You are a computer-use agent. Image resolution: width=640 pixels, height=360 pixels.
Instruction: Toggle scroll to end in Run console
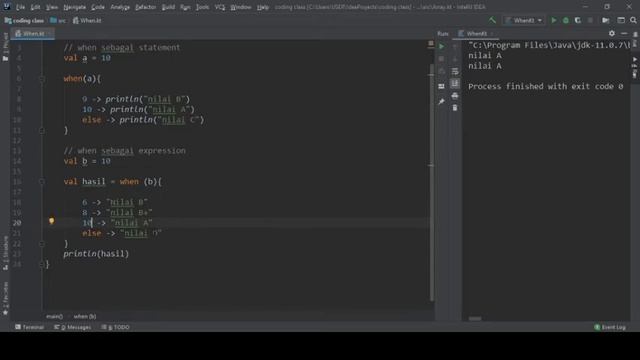click(455, 84)
